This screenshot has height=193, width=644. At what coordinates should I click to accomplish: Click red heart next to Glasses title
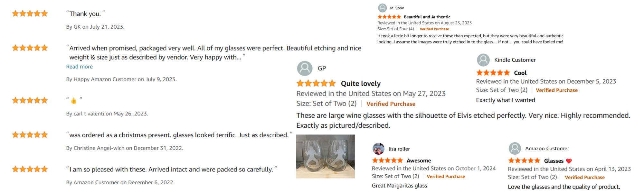[x=569, y=161]
